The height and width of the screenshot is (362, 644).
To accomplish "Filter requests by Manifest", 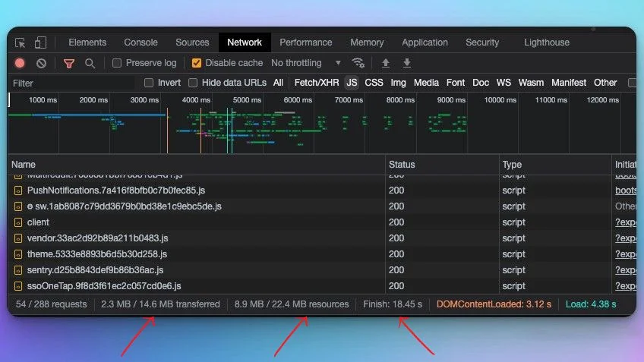I will coord(568,83).
